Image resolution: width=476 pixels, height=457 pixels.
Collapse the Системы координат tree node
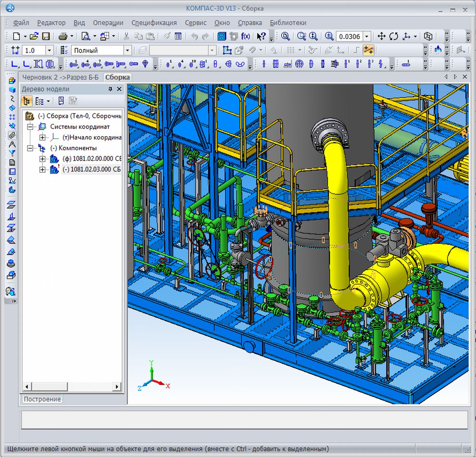pyautogui.click(x=31, y=127)
